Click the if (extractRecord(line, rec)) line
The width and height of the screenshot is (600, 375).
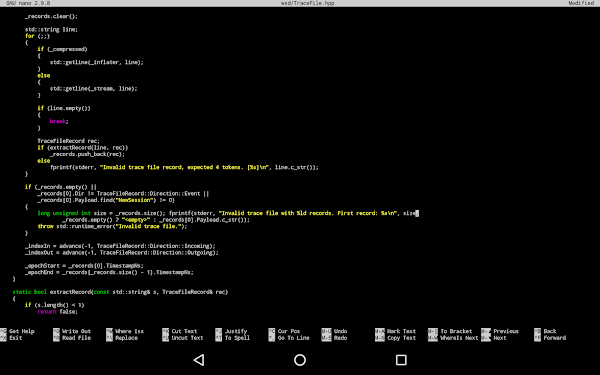[x=83, y=148]
